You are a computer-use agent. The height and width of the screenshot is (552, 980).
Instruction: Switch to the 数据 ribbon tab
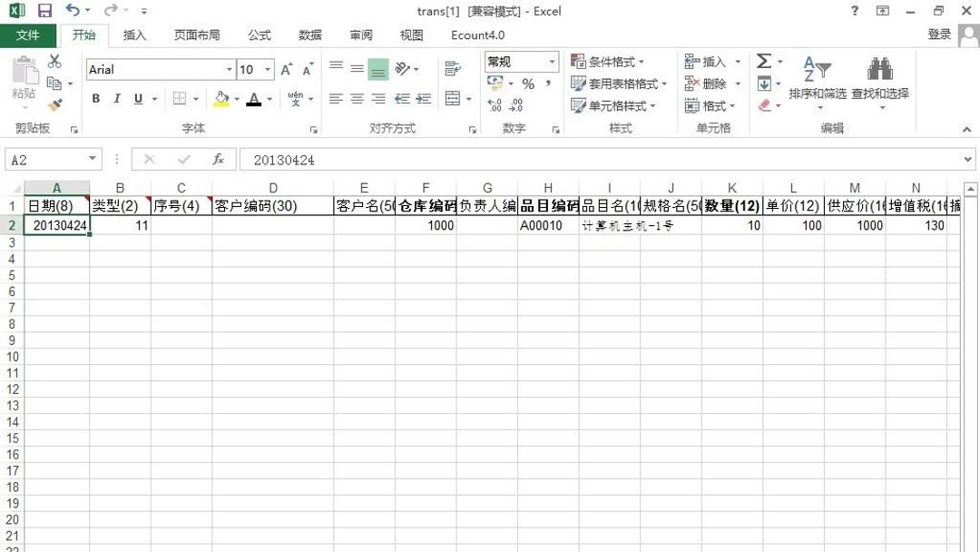point(309,34)
